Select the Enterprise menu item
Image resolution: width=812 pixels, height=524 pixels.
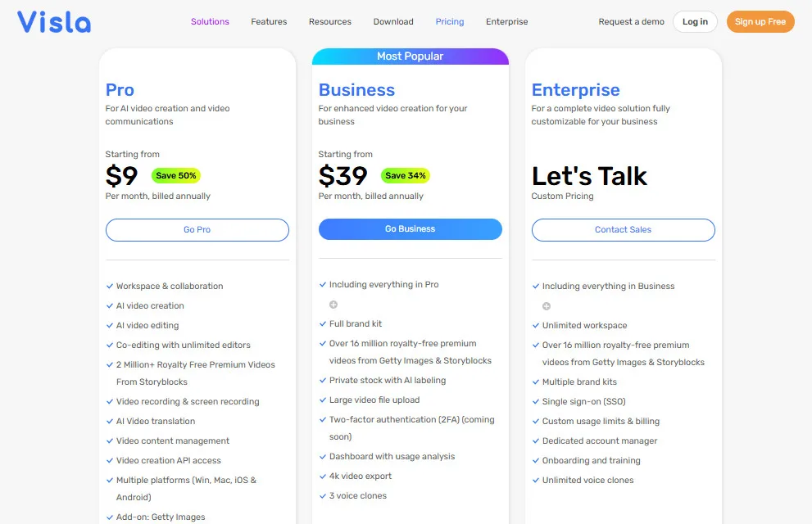coord(506,21)
